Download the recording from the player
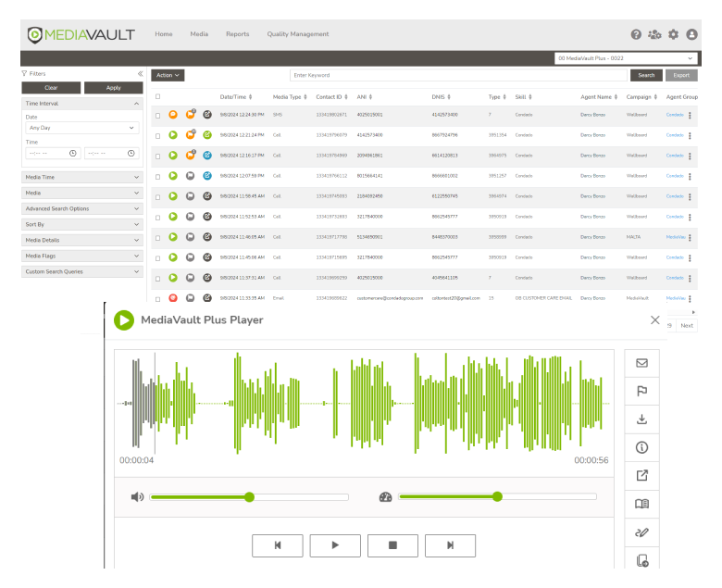 pyautogui.click(x=641, y=419)
